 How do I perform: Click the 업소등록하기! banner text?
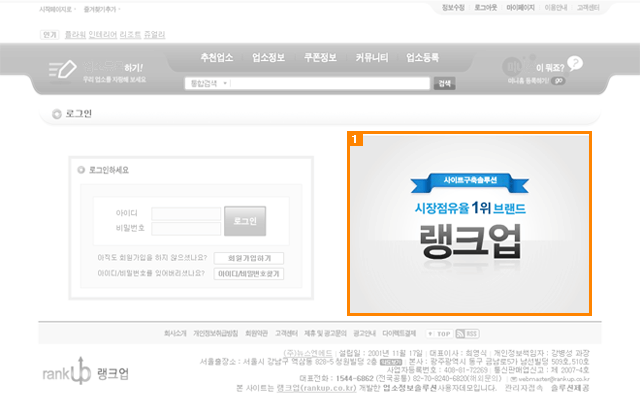point(113,67)
